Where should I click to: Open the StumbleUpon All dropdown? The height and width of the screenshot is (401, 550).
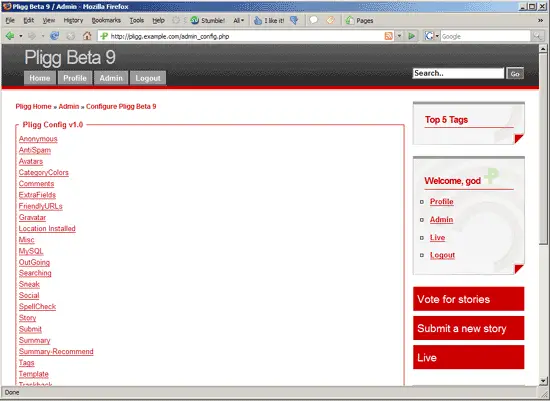[x=239, y=20]
